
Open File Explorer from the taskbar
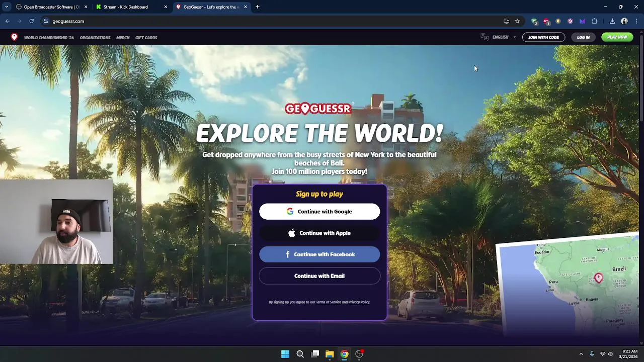(x=330, y=354)
